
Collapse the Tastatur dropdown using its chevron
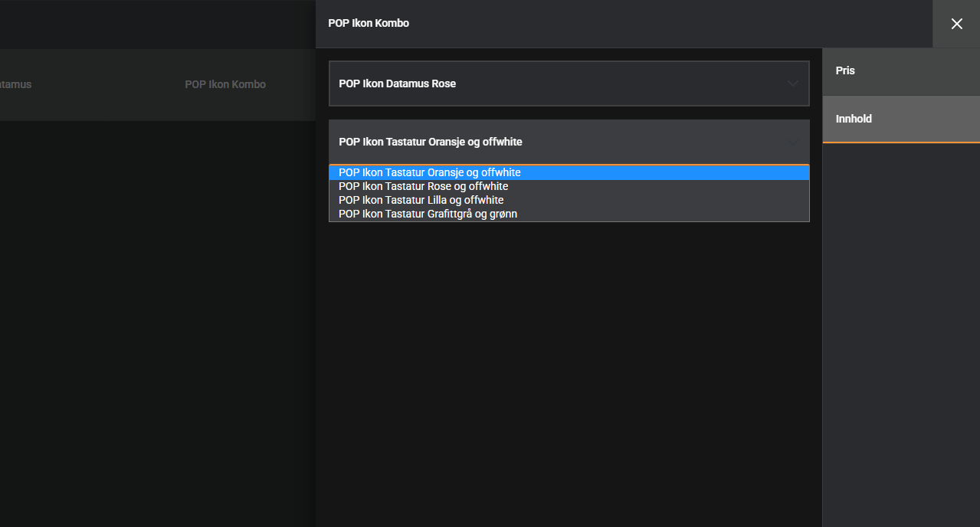coord(792,142)
